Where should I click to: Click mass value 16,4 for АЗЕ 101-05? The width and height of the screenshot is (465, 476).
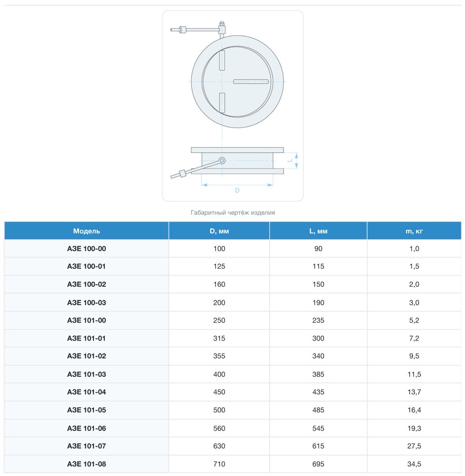[414, 410]
